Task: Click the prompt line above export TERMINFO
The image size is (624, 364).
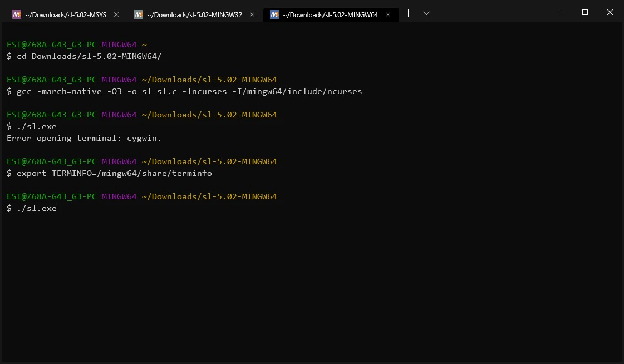Action: tap(142, 161)
